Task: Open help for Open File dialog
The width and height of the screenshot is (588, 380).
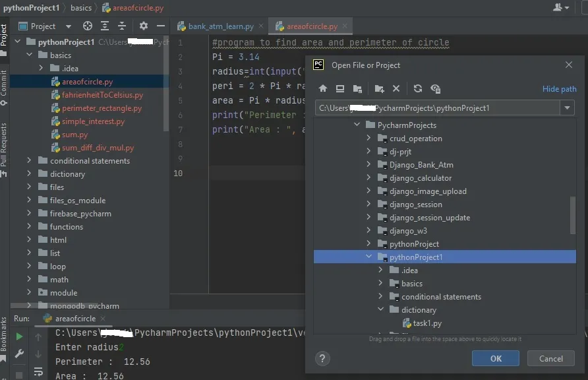Action: click(x=322, y=358)
